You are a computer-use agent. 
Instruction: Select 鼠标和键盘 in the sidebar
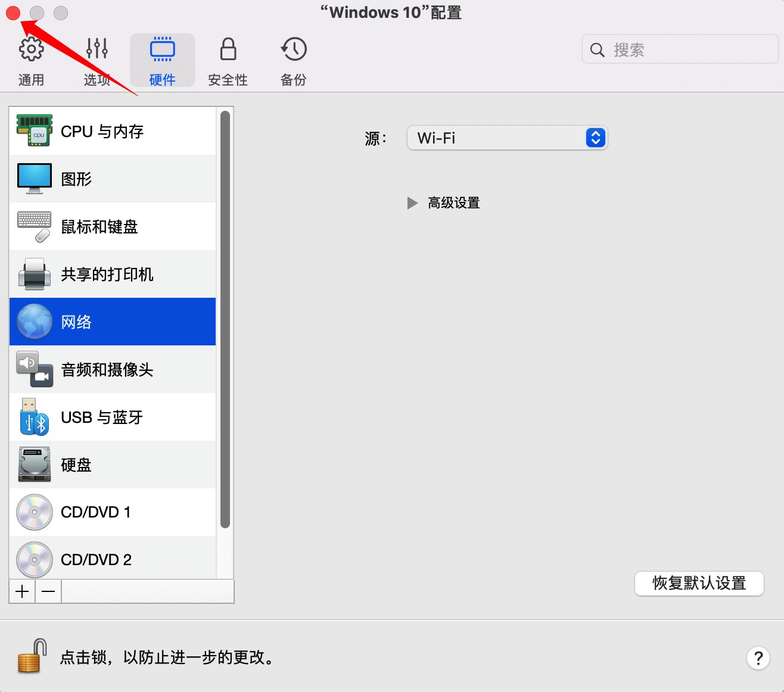pos(99,226)
